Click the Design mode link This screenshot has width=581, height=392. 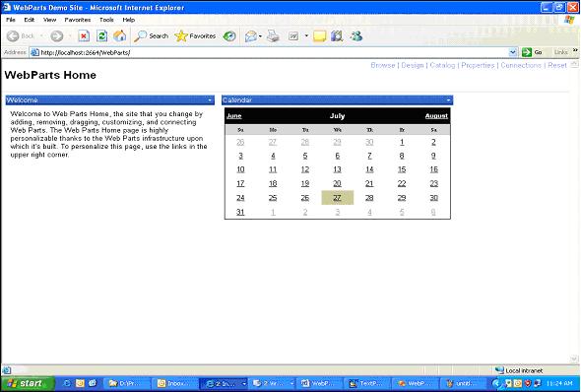(413, 65)
